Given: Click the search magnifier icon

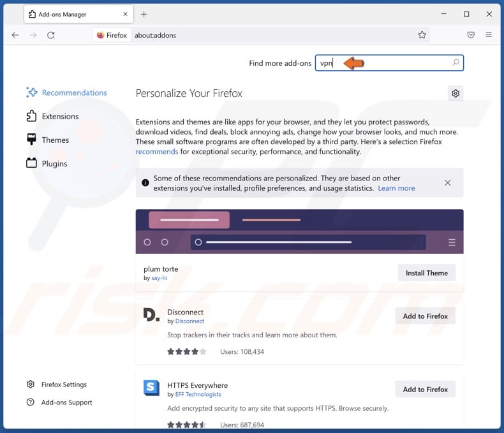Looking at the screenshot, I should click(x=456, y=62).
